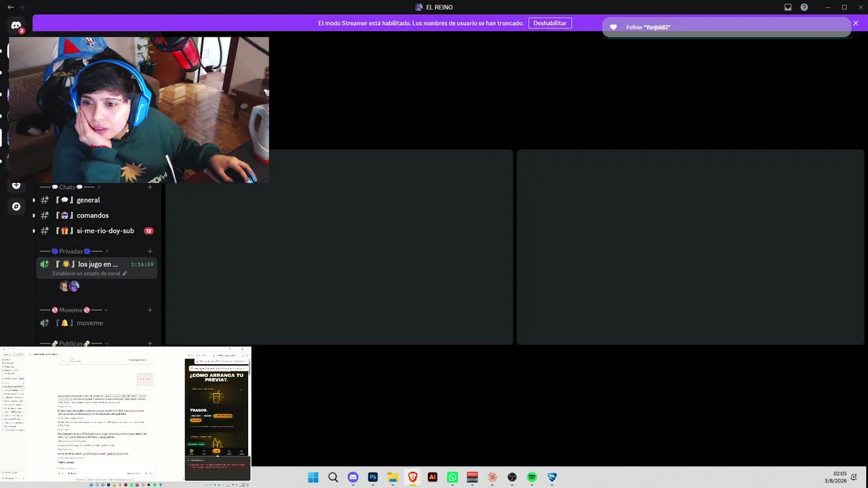Click the pencil icon to edit channel status
This screenshot has height=488, width=868.
(125, 274)
